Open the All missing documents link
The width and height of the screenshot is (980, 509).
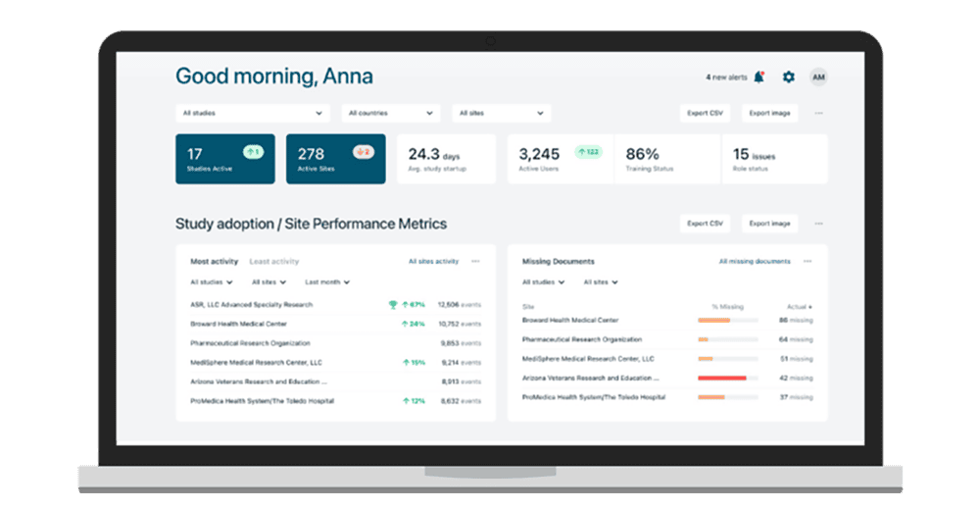(x=755, y=262)
